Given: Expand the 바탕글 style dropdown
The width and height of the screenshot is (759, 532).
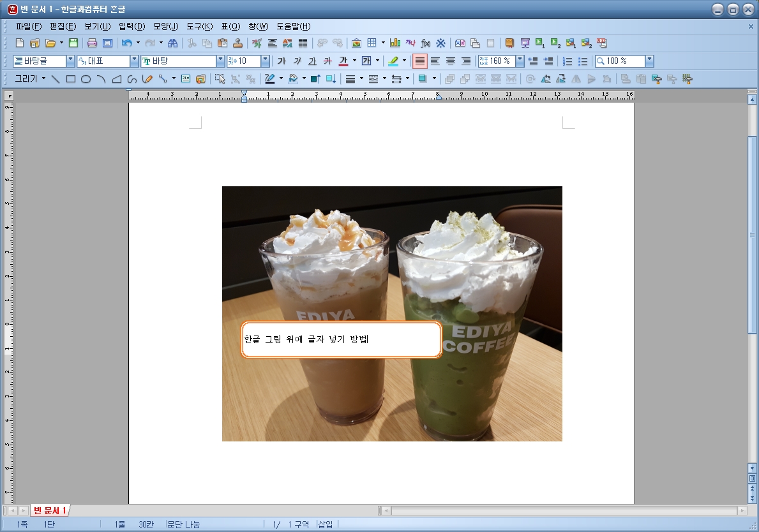Looking at the screenshot, I should point(70,61).
